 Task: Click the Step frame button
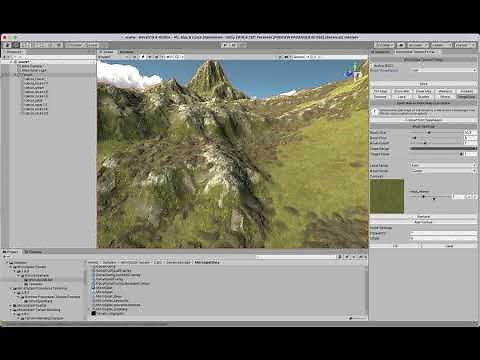coord(242,45)
